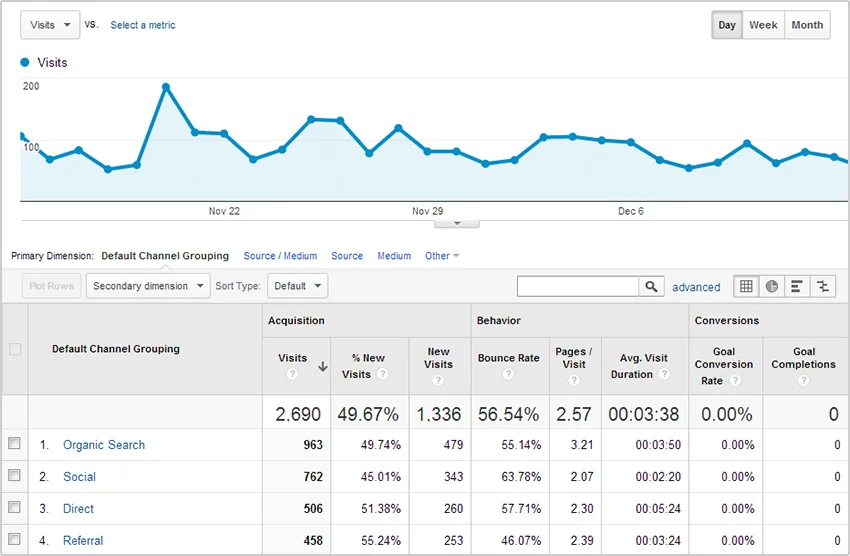Click the chart collapse handle below timeline
This screenshot has width=850, height=556.
pos(457,223)
